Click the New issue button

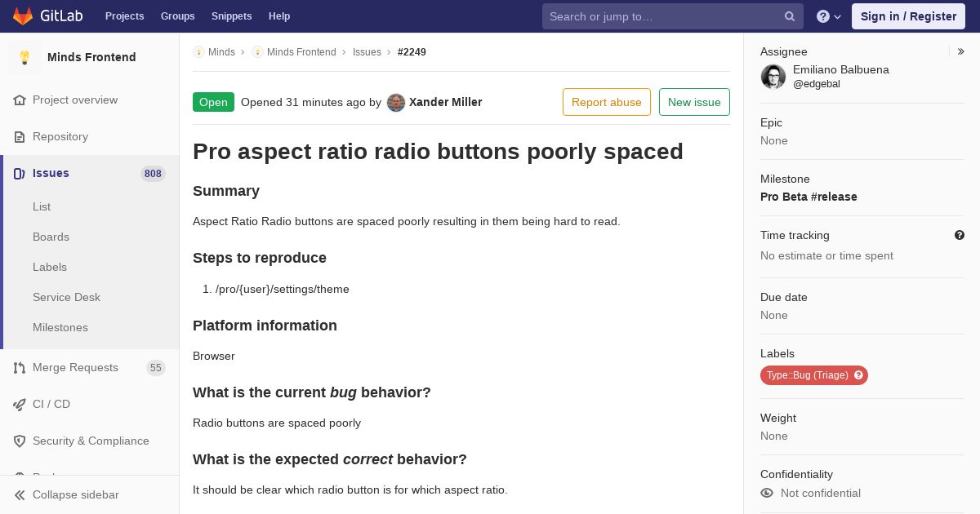[x=694, y=102]
